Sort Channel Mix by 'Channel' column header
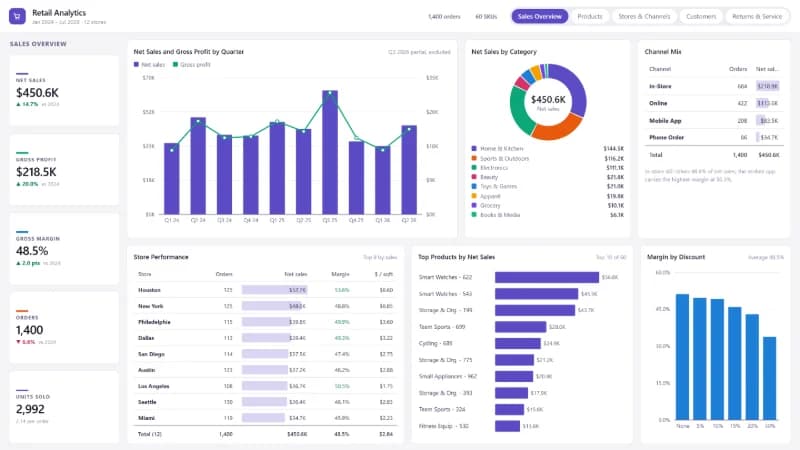This screenshot has height=450, width=800. pos(660,69)
